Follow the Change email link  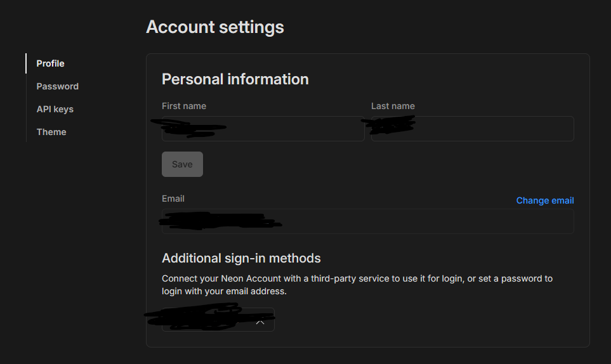click(x=544, y=200)
